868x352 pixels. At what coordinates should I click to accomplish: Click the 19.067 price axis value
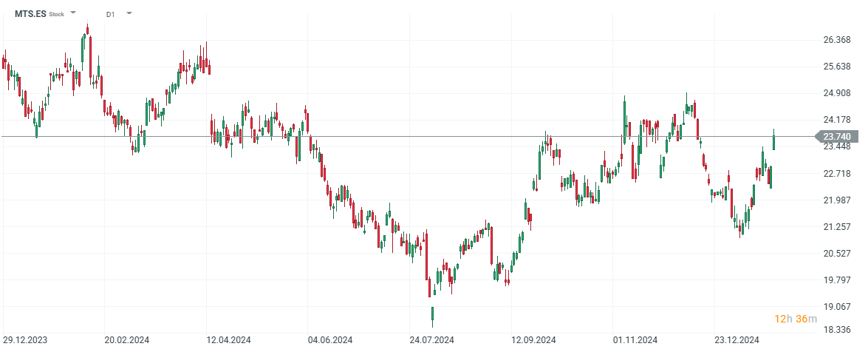[836, 307]
